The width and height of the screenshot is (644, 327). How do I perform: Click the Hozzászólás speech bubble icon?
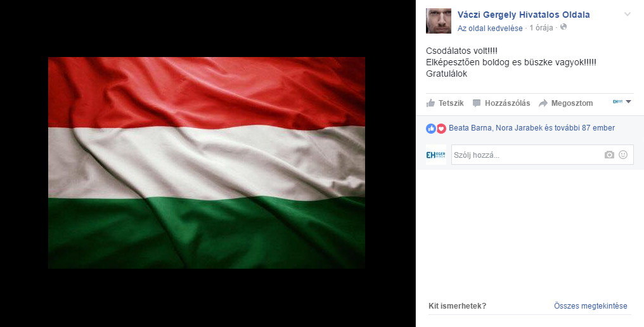click(477, 103)
